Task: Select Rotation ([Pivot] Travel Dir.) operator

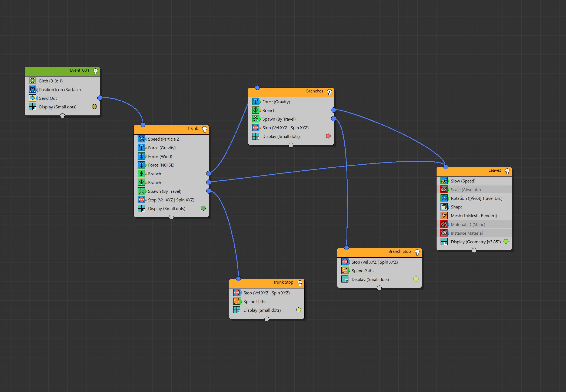Action: pos(476,198)
